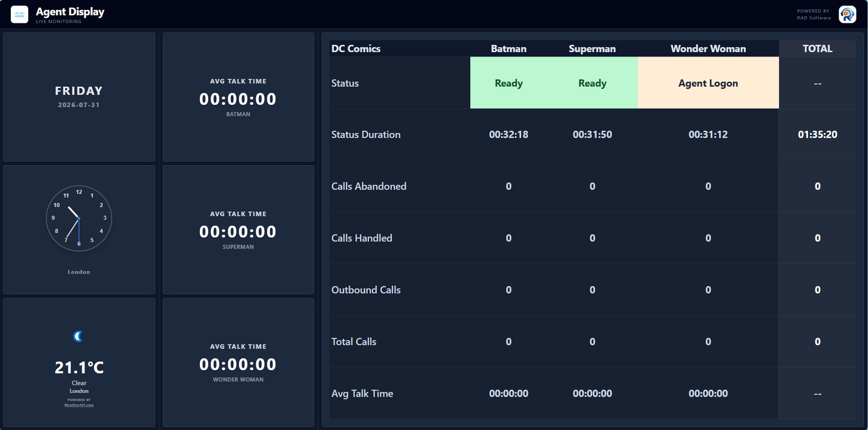The image size is (868, 430).
Task: Select the Wonder Woman avg talk time card value
Action: (238, 364)
